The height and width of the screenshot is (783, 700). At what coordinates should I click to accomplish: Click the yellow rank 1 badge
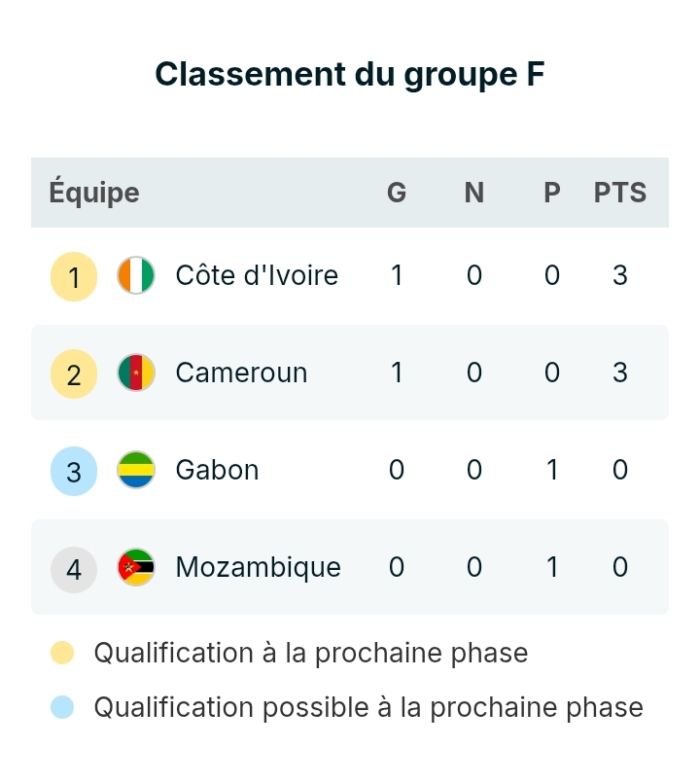[x=74, y=277]
